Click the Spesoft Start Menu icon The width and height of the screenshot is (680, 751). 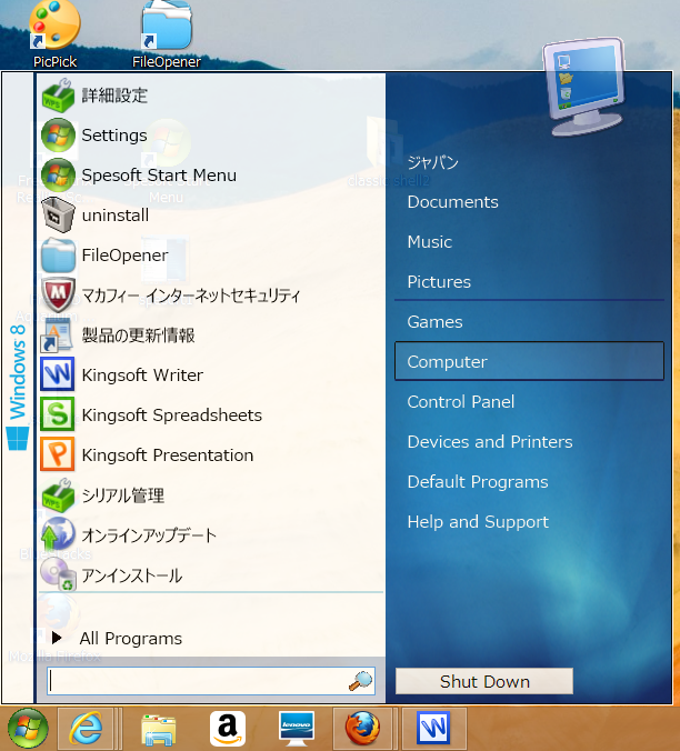(58, 175)
